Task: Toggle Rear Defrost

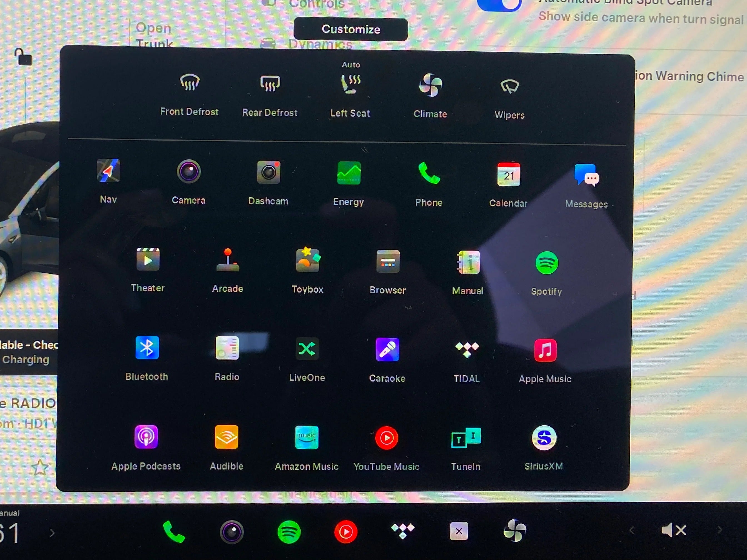Action: (270, 84)
